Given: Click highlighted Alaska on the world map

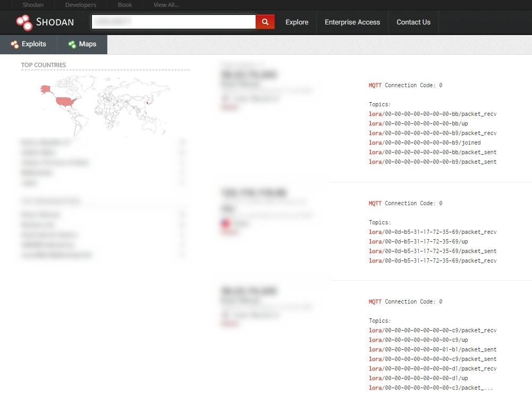Looking at the screenshot, I should 46,89.
